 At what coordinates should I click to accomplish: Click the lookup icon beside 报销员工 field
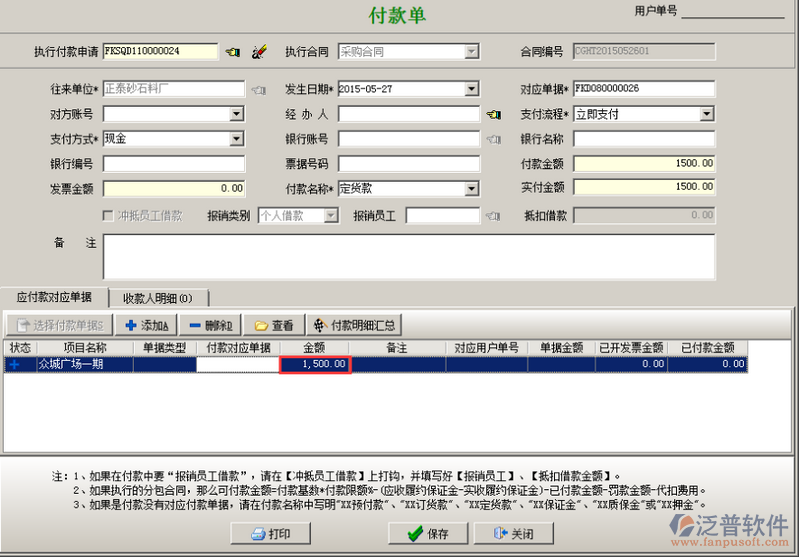(493, 216)
